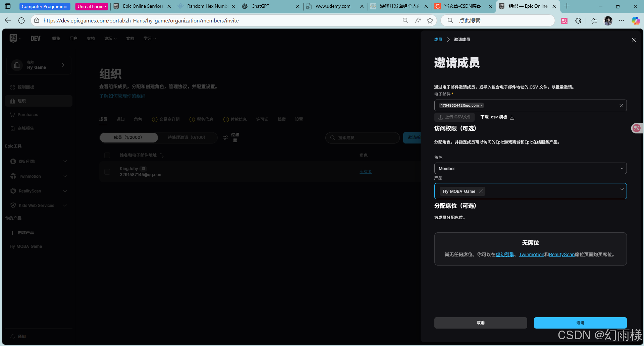This screenshot has width=644, height=346.
Task: Open the 交易商详情 tab
Action: click(x=166, y=119)
